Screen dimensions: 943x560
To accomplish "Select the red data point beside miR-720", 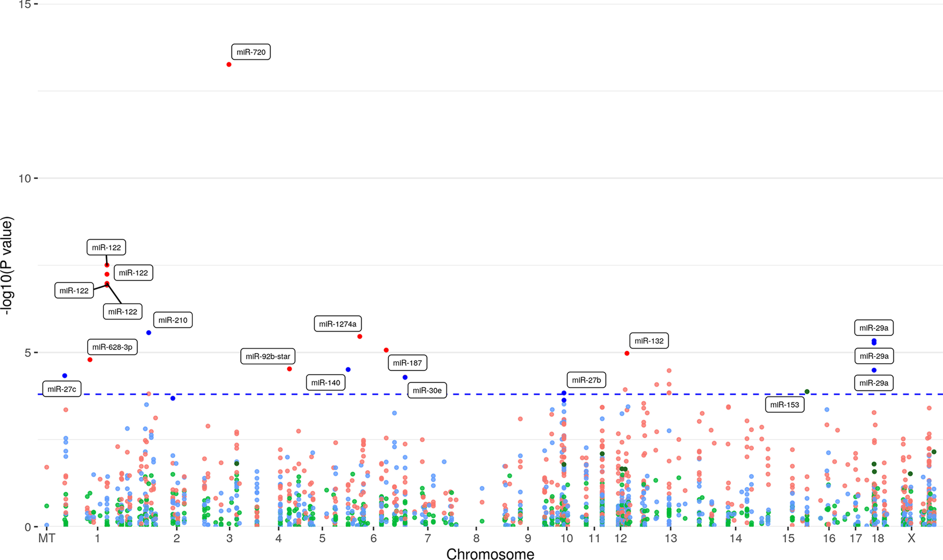I will tap(229, 64).
